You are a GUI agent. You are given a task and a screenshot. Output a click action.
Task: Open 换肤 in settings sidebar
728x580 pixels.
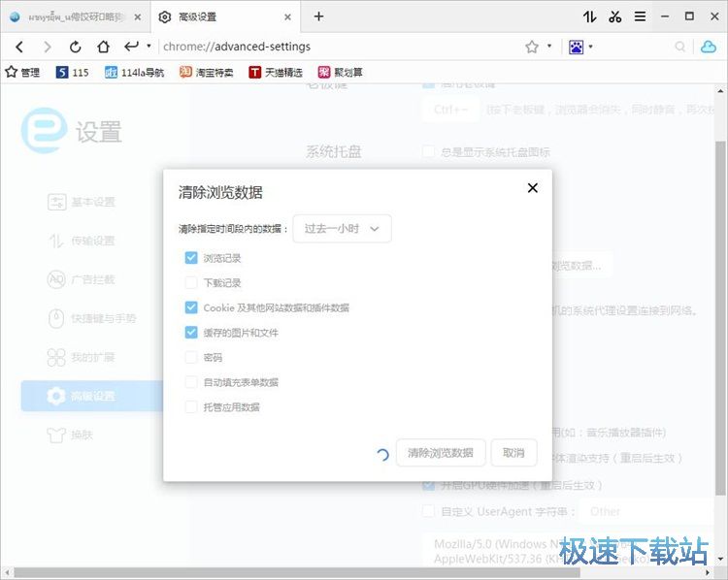click(70, 435)
